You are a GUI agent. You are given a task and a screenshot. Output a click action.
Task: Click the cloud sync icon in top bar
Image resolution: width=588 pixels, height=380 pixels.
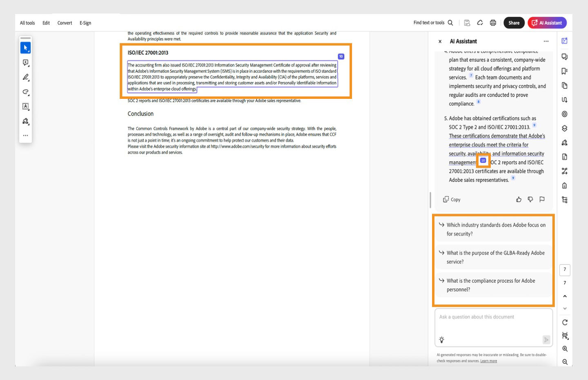pyautogui.click(x=480, y=23)
